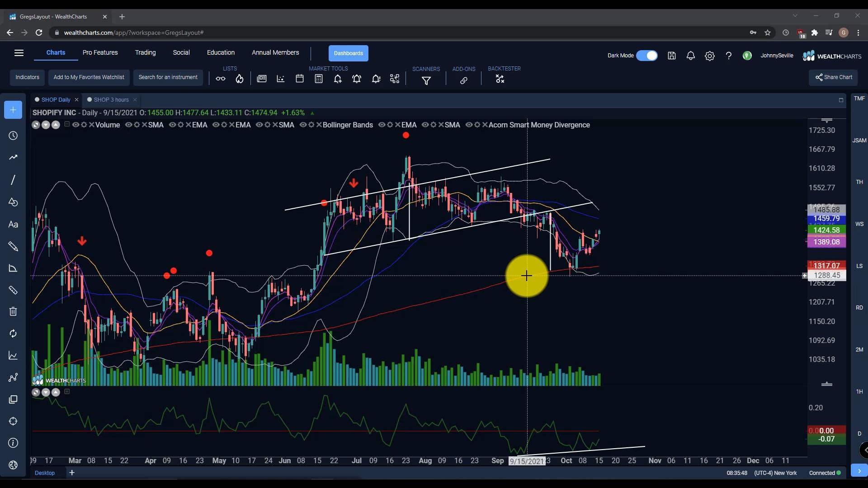Open the browser tab search dropdown chevron
868x488 pixels.
[795, 16]
